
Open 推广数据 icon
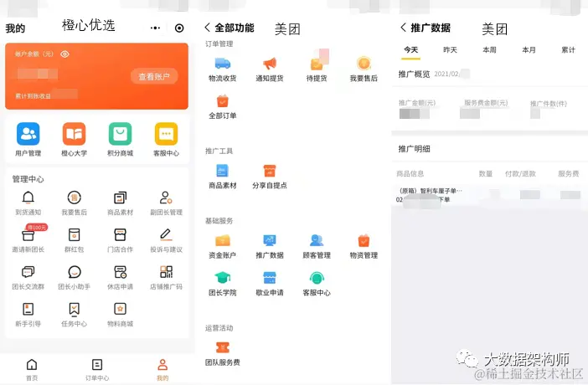[270, 240]
